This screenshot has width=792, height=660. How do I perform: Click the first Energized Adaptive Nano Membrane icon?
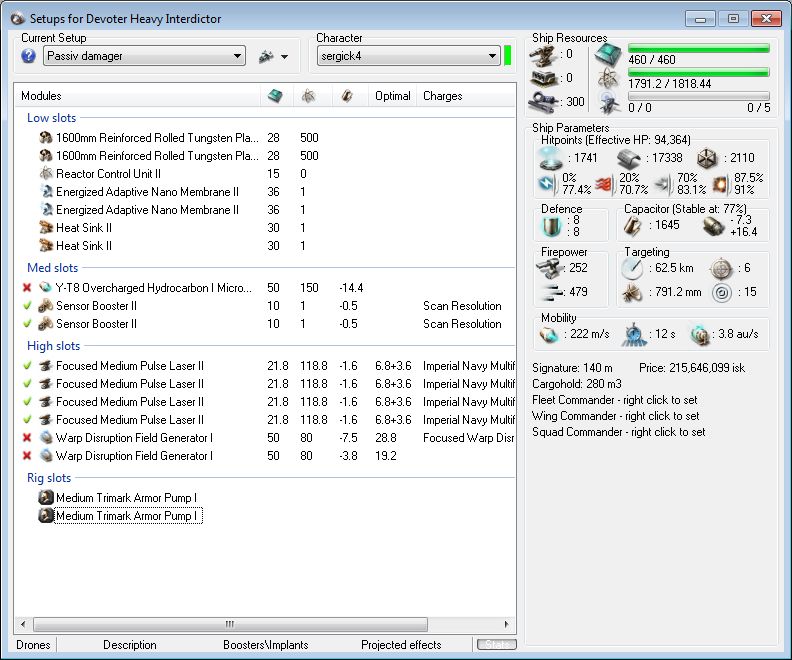[x=46, y=192]
